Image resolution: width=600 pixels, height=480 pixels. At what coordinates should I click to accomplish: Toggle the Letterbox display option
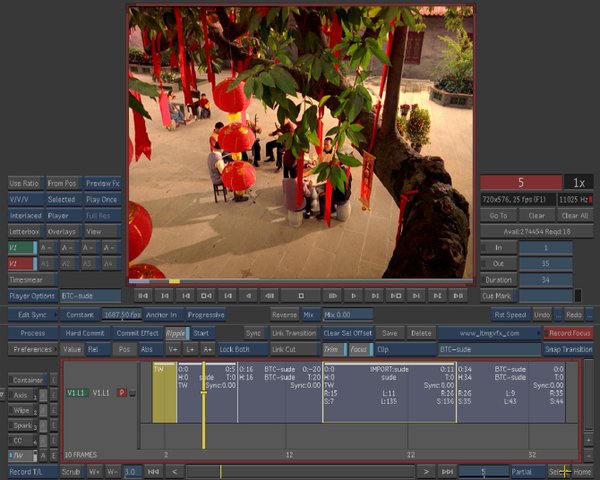(x=24, y=231)
